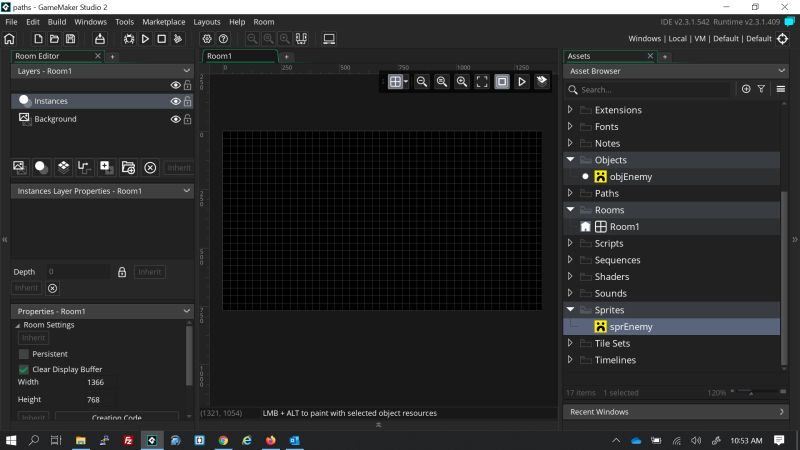Collapse the Objects folder
Viewport: 800px width, 450px height.
point(570,159)
